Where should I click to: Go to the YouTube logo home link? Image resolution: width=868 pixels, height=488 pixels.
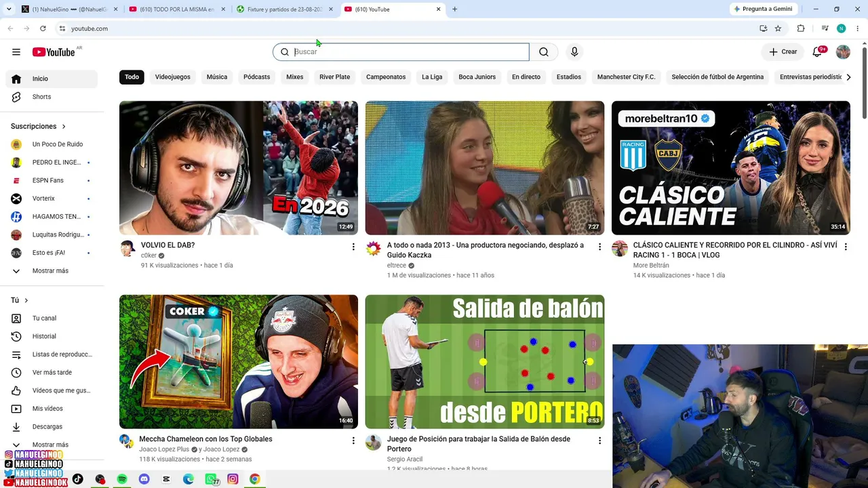coord(54,52)
